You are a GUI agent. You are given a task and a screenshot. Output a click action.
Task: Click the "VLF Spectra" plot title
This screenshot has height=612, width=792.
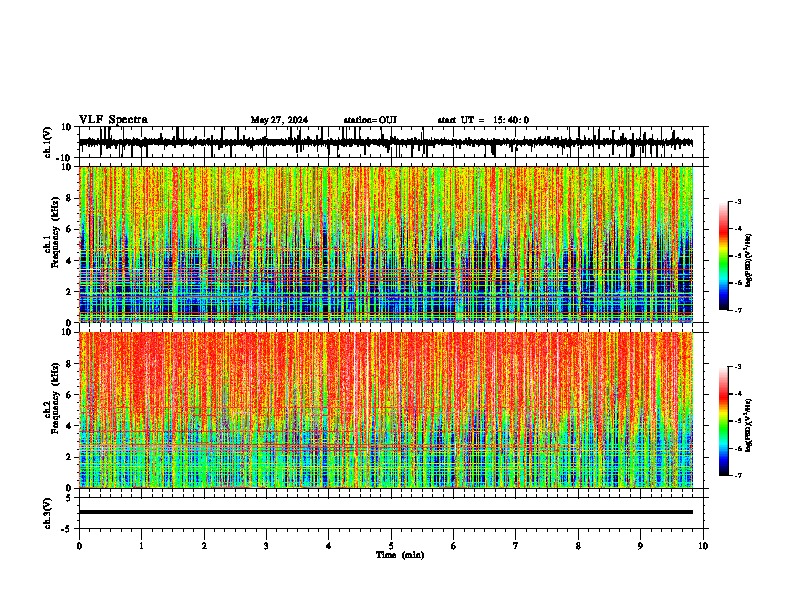click(x=113, y=120)
